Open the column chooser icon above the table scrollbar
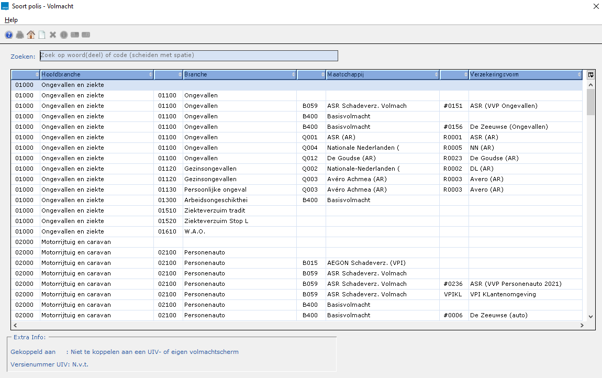This screenshot has width=602, height=378. [590, 74]
